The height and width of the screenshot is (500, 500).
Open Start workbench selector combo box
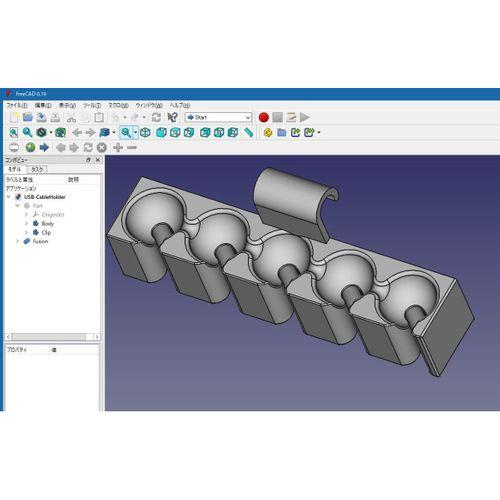click(x=218, y=117)
